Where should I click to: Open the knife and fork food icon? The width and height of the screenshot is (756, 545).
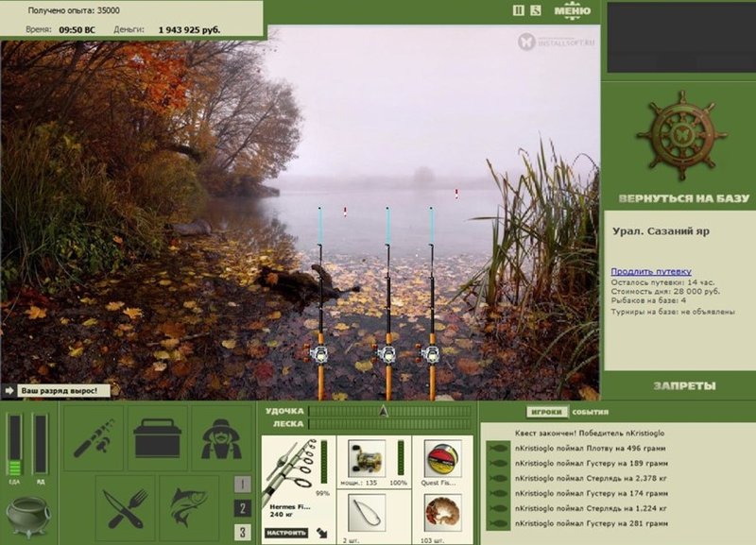[126, 508]
